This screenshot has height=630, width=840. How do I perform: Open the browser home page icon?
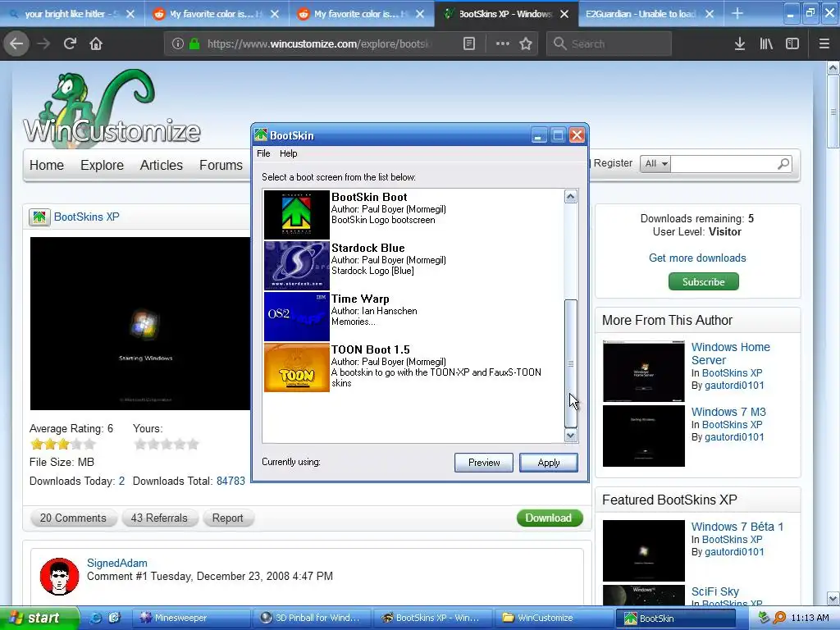96,43
